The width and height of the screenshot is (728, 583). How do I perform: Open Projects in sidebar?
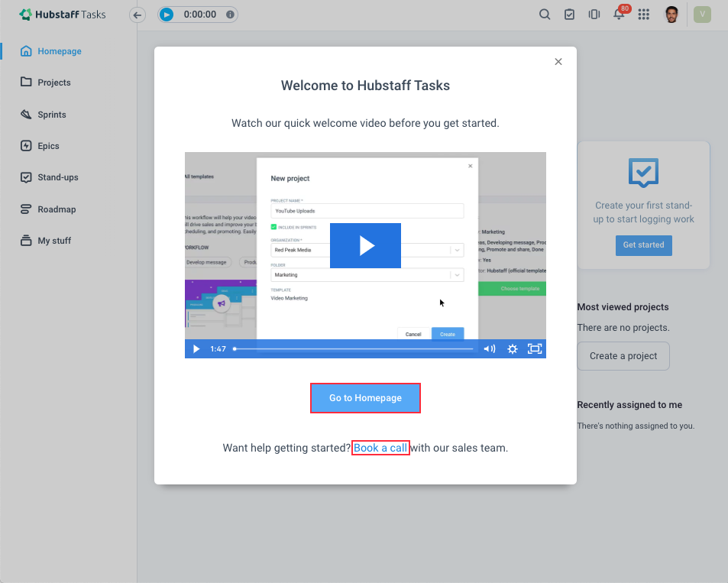click(46, 83)
